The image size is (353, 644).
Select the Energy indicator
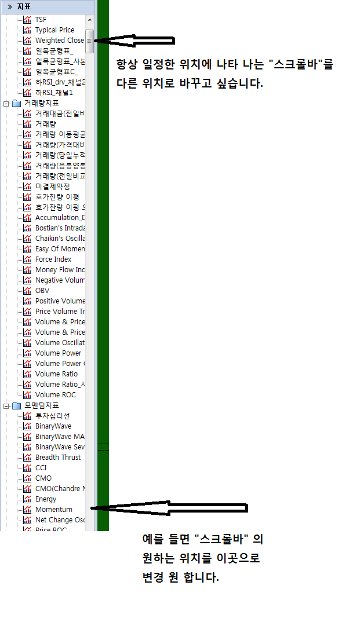(46, 499)
